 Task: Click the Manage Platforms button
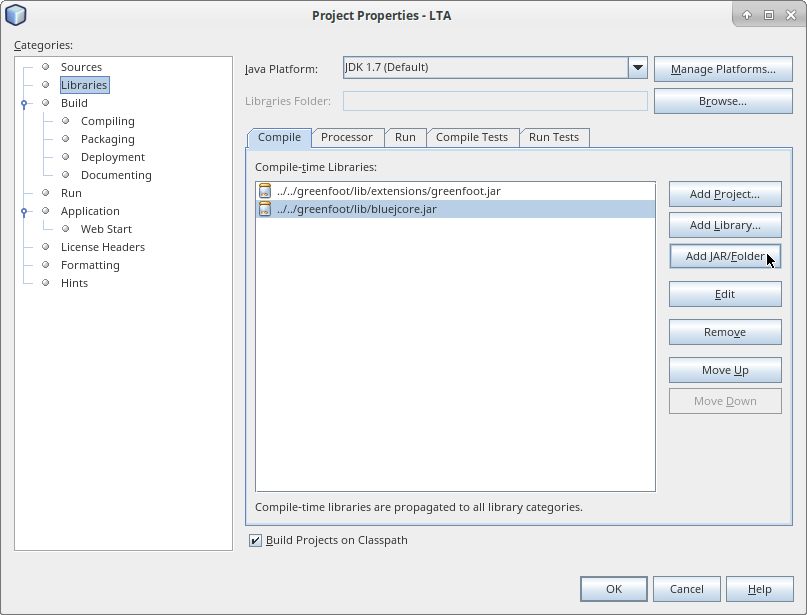[x=722, y=69]
